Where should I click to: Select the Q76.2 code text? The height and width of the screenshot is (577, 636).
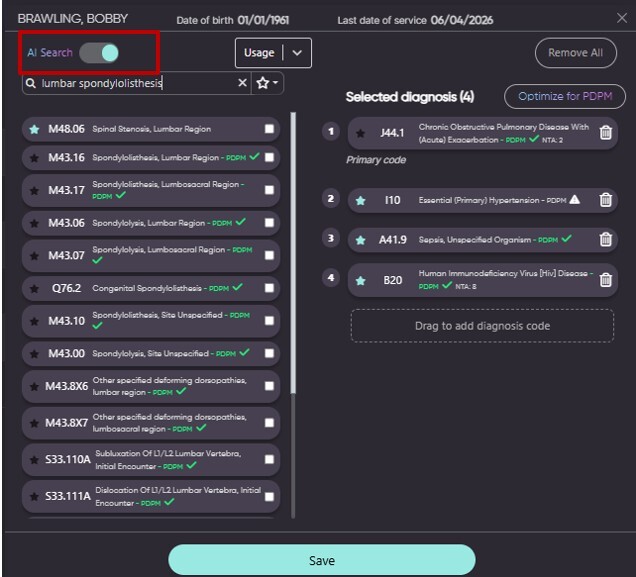point(67,288)
